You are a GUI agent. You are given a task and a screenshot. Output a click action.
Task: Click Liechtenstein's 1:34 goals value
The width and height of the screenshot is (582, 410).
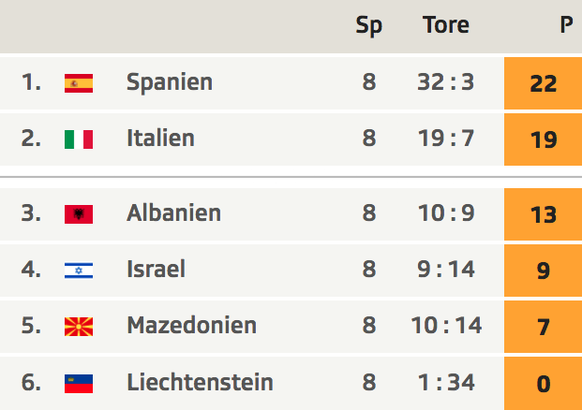446,382
